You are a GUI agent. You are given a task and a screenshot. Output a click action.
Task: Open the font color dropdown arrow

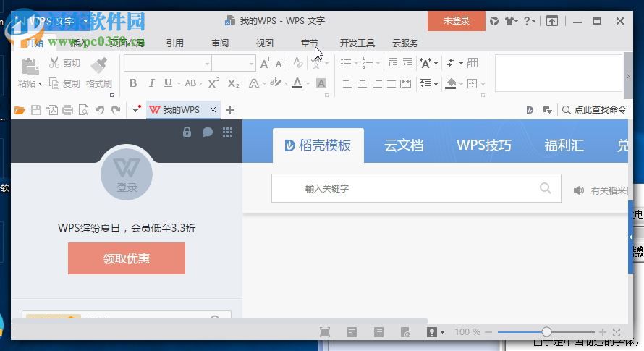[x=308, y=84]
